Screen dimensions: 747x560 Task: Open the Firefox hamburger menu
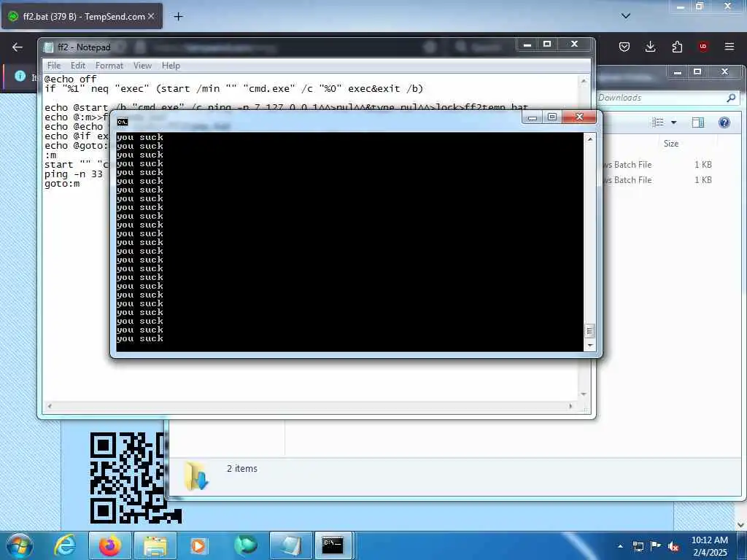coord(729,46)
